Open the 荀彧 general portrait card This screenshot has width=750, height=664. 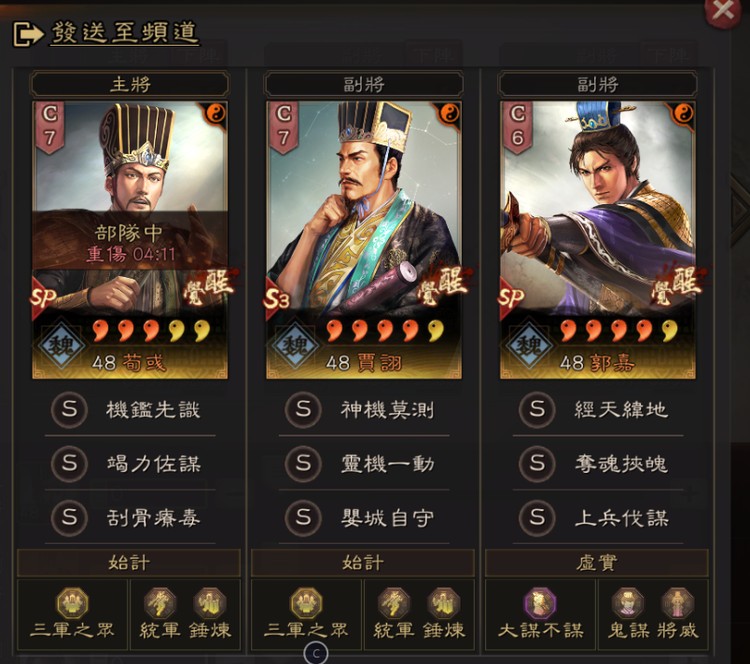[130, 240]
